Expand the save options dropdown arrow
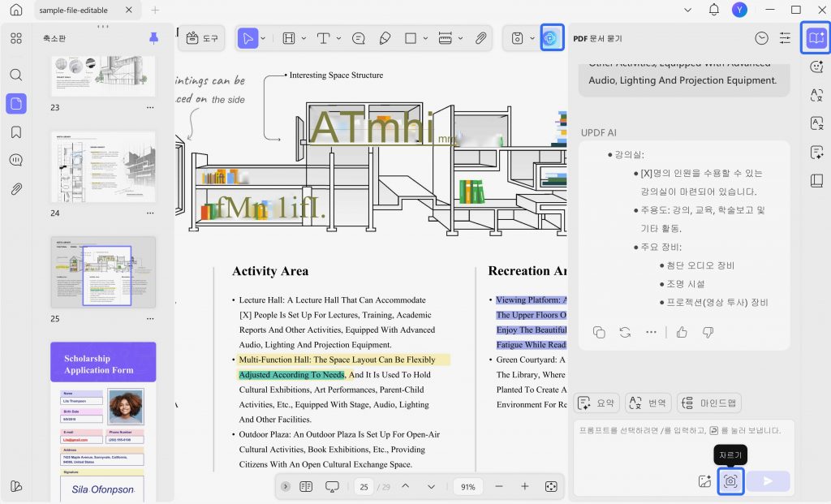Image resolution: width=831 pixels, height=504 pixels. pos(532,38)
